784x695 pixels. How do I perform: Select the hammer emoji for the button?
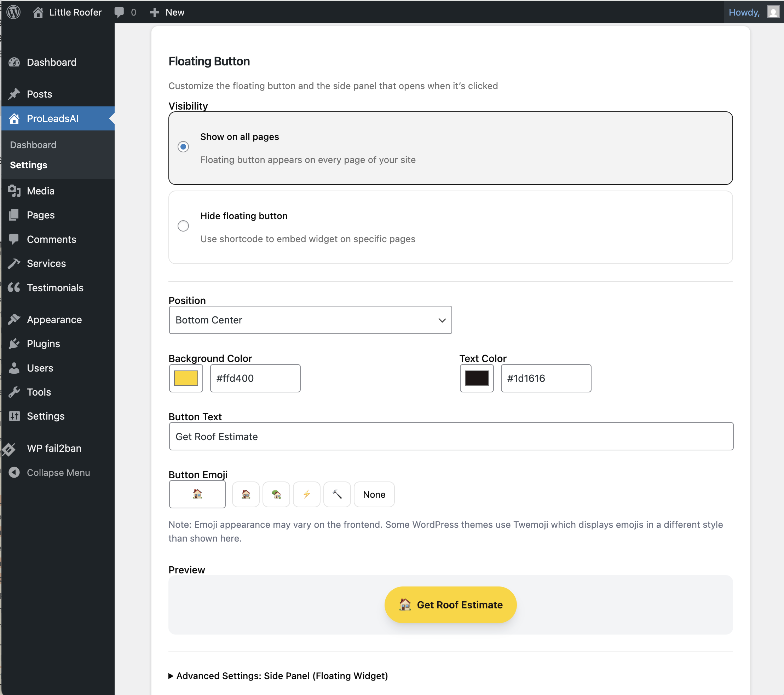coord(336,495)
